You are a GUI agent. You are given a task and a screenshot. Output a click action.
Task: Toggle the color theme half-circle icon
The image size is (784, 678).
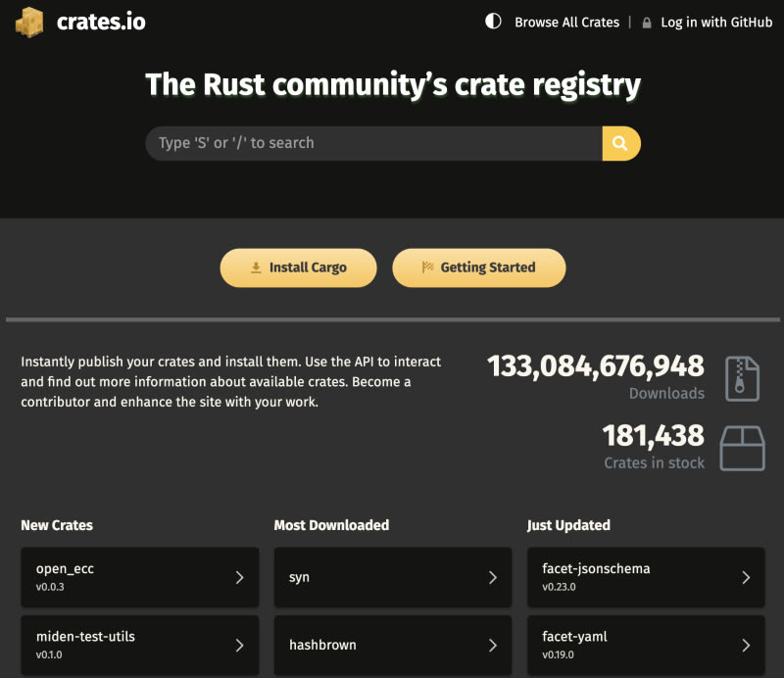click(x=493, y=22)
